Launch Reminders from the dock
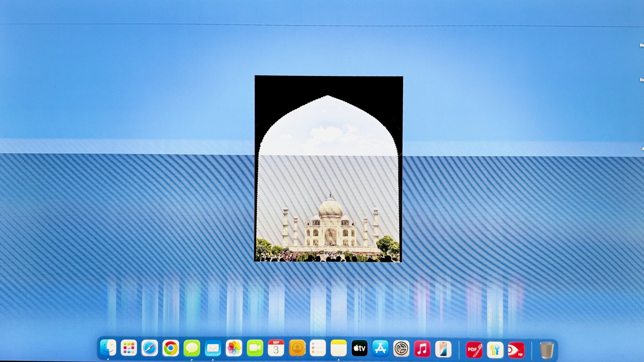The width and height of the screenshot is (644, 362). pos(318,348)
